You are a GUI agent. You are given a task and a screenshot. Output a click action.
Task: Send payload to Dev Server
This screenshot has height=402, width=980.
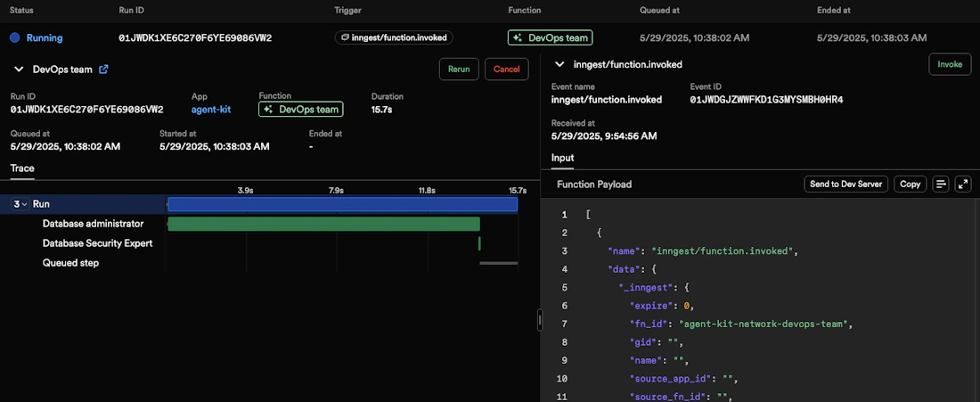coord(845,184)
